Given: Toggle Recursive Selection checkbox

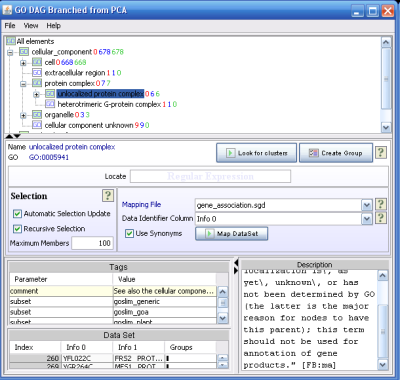Looking at the screenshot, I should 17,229.
